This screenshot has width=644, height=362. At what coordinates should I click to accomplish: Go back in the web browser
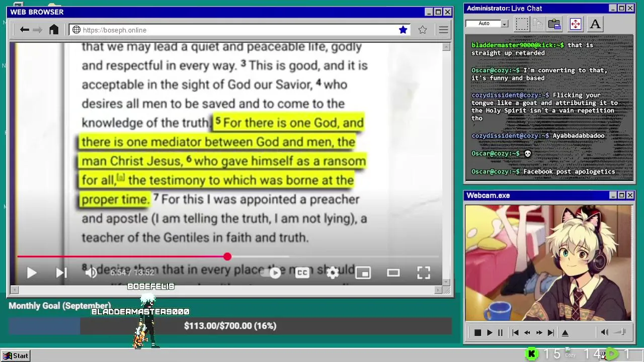point(24,30)
